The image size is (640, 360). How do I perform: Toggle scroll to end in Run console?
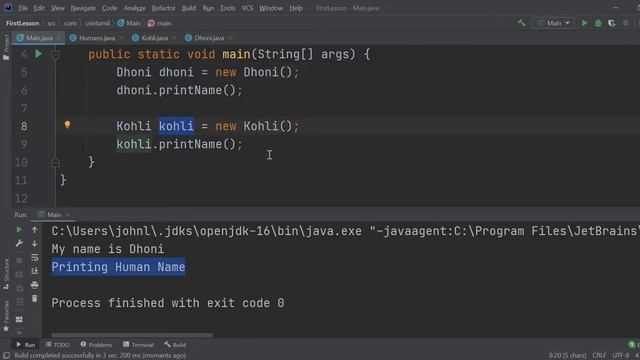(x=35, y=271)
